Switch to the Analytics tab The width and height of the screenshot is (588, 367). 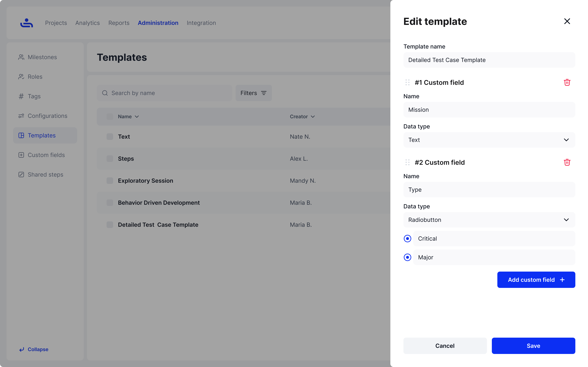87,23
